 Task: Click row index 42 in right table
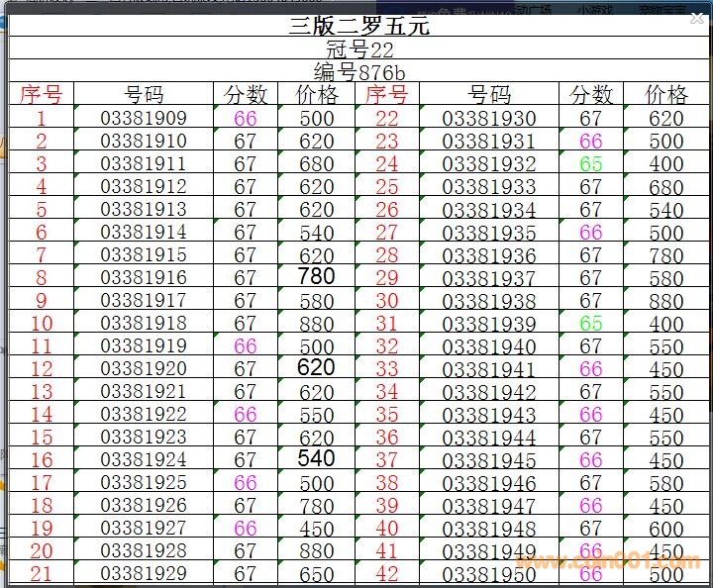pyautogui.click(x=386, y=574)
